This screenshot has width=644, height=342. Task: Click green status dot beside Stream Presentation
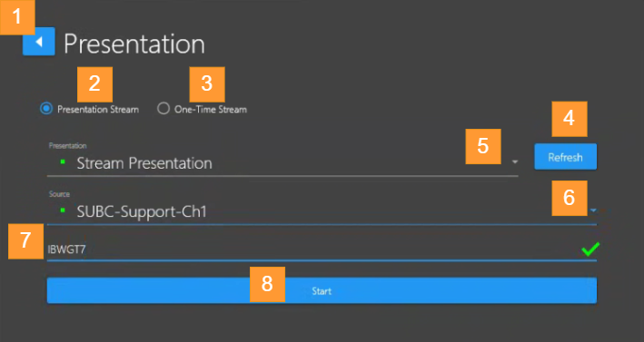pos(63,162)
